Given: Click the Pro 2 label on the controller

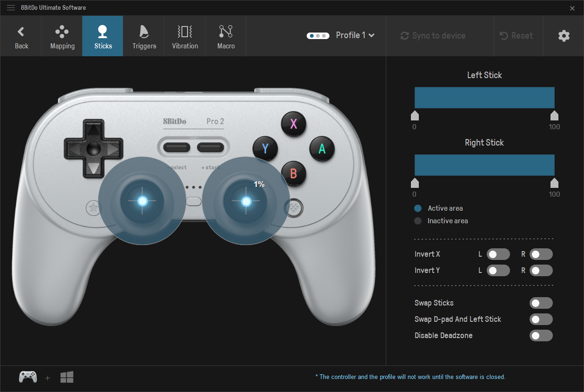Looking at the screenshot, I should pyautogui.click(x=215, y=121).
